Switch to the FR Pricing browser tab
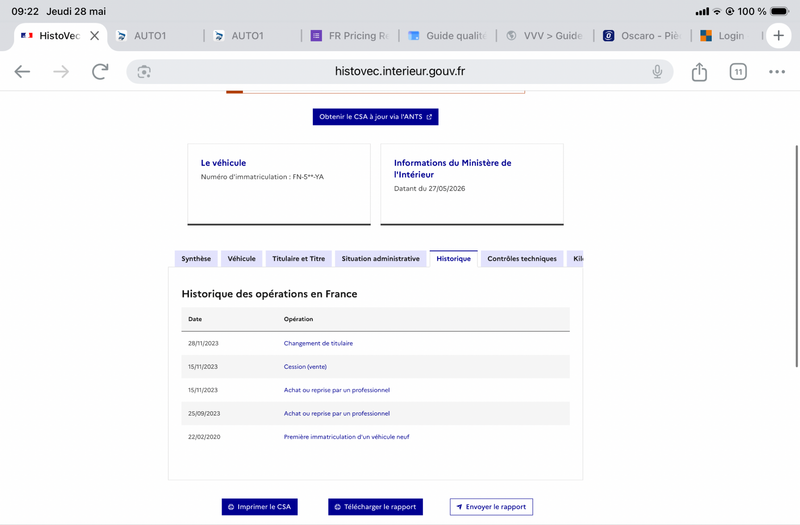Image resolution: width=800 pixels, height=525 pixels. pos(350,36)
